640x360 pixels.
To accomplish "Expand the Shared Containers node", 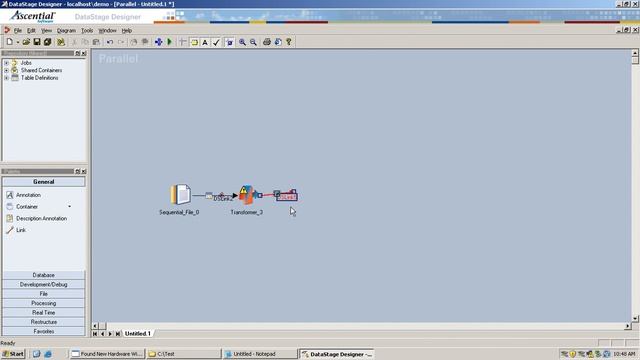I will tap(6, 70).
